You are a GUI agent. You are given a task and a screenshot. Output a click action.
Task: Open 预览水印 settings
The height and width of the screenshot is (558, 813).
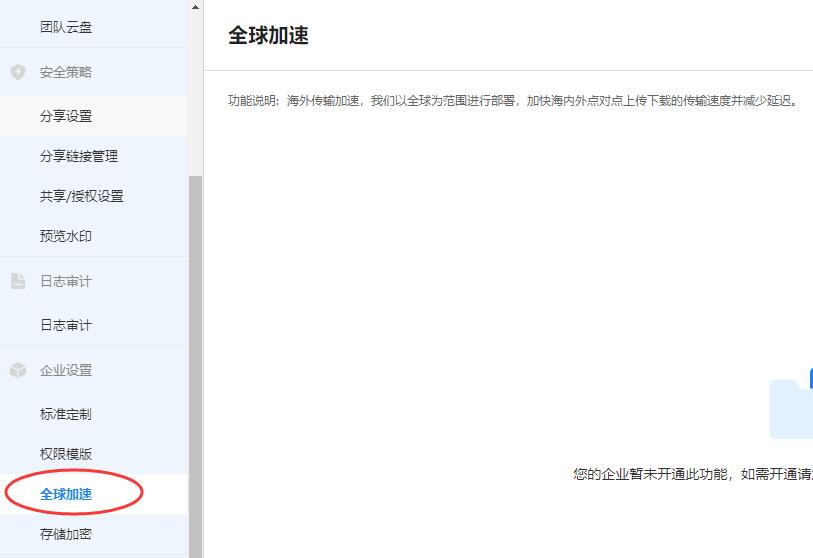point(66,236)
